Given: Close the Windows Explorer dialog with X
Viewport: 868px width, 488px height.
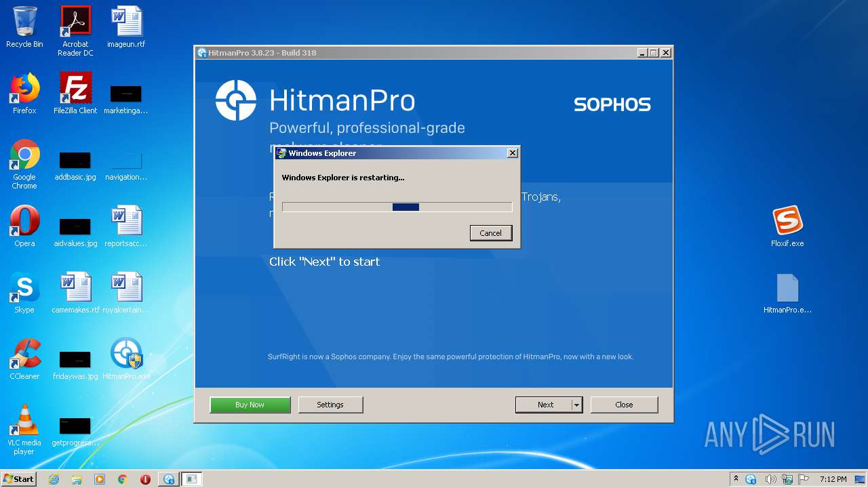Looking at the screenshot, I should 513,153.
